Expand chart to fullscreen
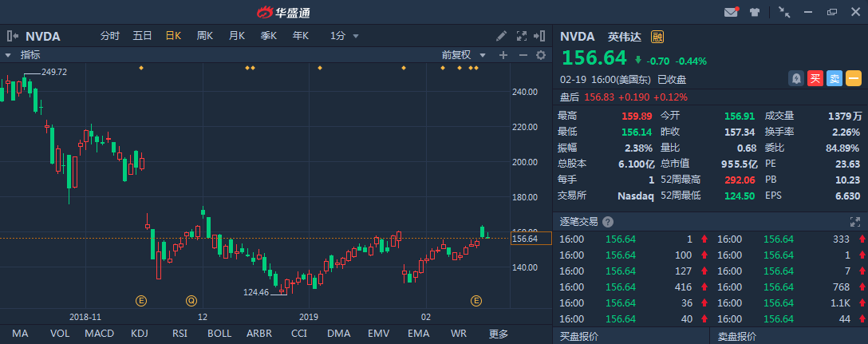The image size is (868, 344). [522, 36]
